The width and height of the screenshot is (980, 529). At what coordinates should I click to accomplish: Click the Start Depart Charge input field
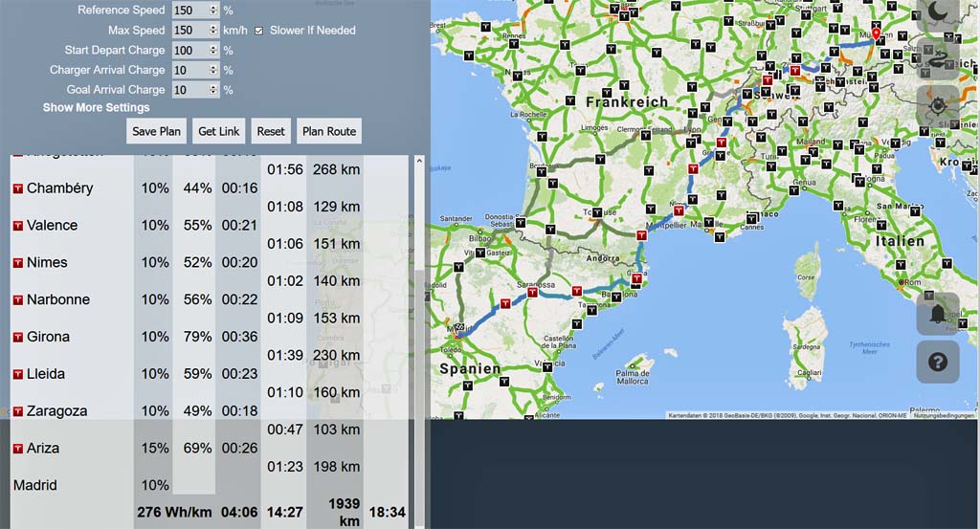189,51
